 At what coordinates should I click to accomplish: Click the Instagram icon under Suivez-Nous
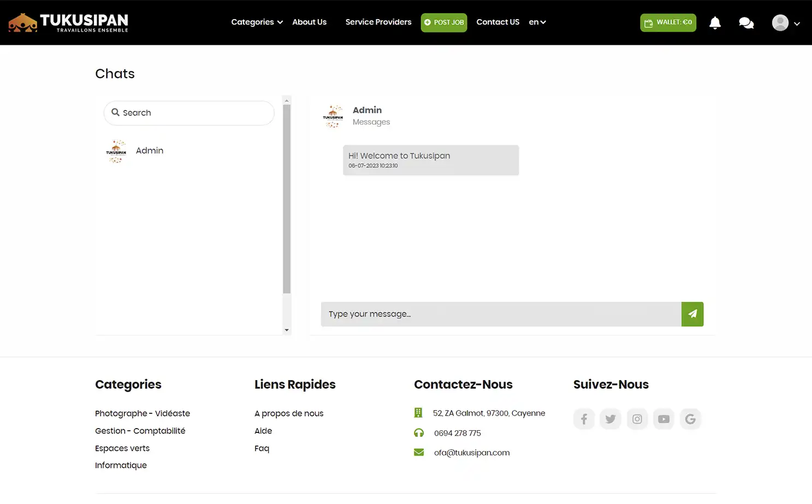[x=637, y=419]
